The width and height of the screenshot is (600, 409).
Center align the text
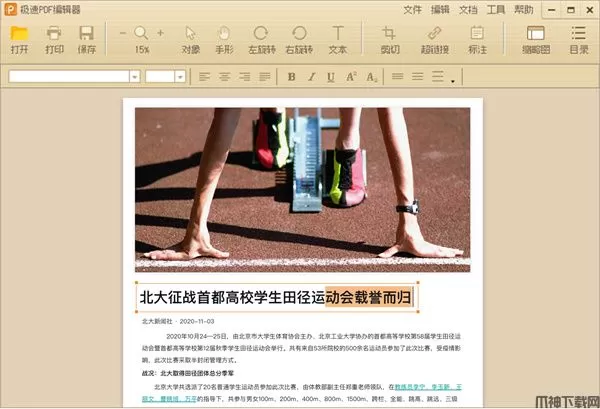coord(224,77)
